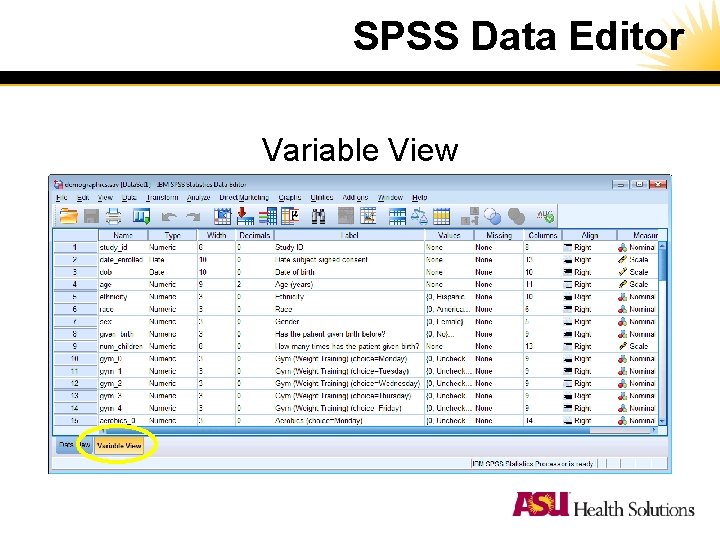Open the Help menu

(x=420, y=197)
